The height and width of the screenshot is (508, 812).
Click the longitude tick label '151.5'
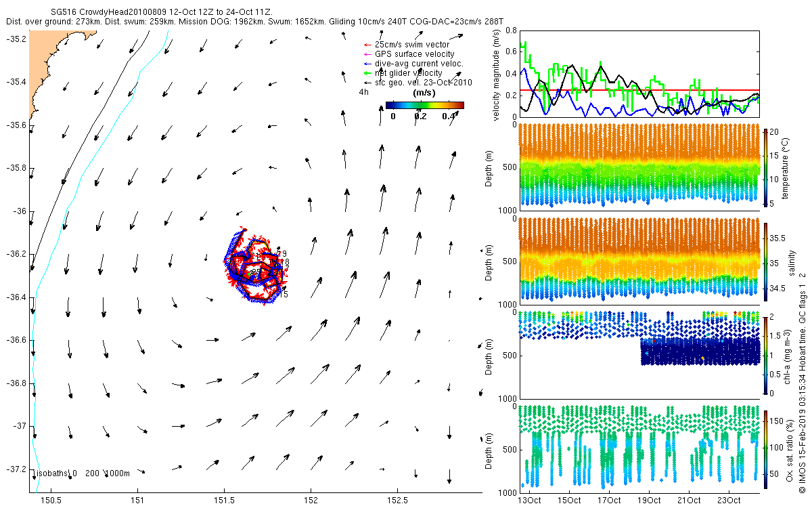[x=224, y=501]
